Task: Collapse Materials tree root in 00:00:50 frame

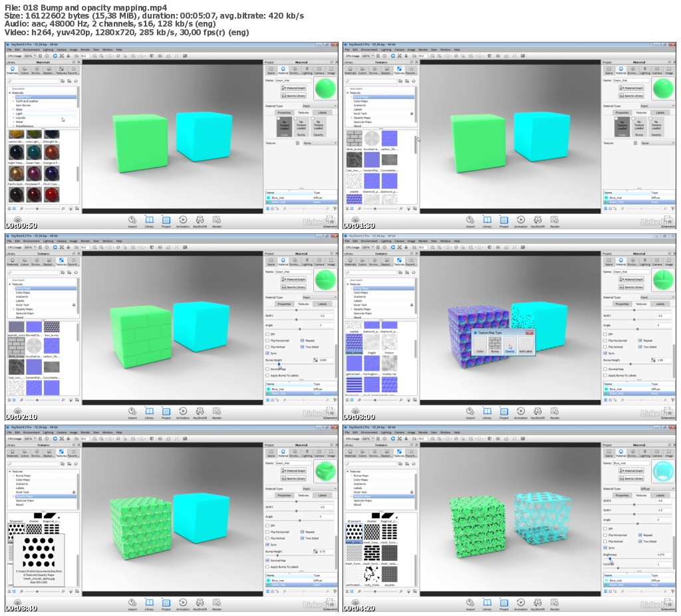Action: pyautogui.click(x=10, y=93)
